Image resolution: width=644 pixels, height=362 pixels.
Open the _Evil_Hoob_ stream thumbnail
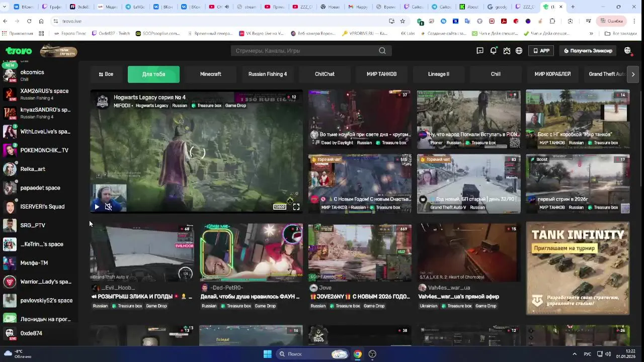pyautogui.click(x=142, y=252)
